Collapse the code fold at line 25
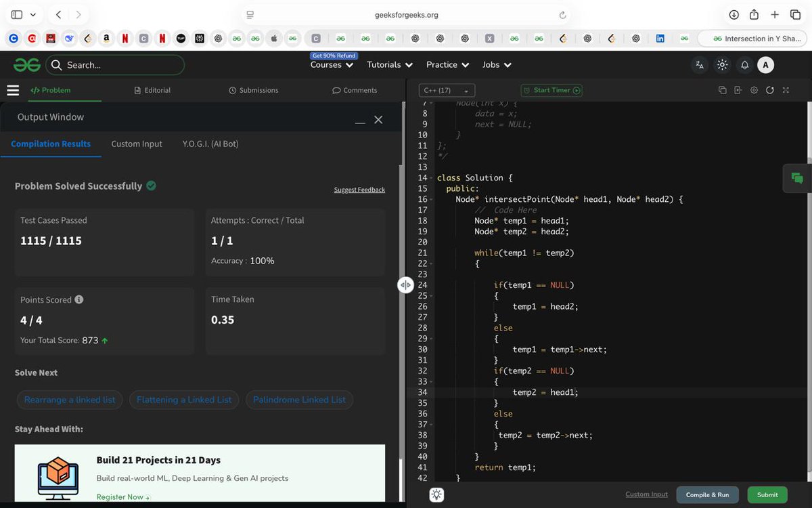This screenshot has width=812, height=508. (431, 296)
